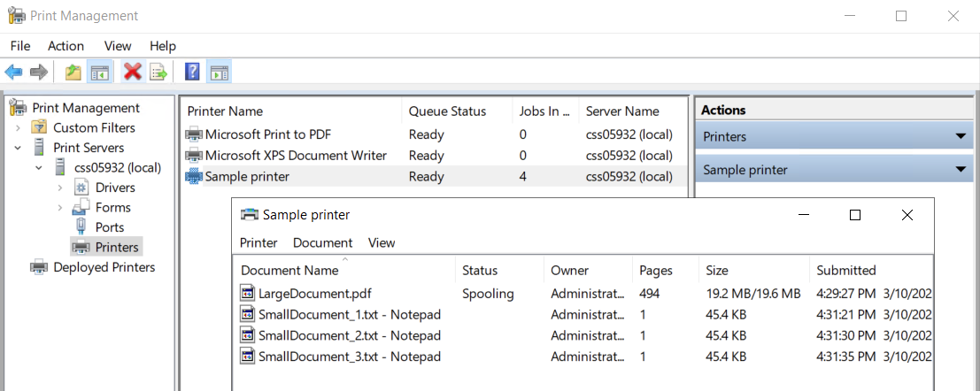Image resolution: width=980 pixels, height=391 pixels.
Task: Toggle Show/Hide Action Pane toolbar icon
Action: [x=219, y=73]
